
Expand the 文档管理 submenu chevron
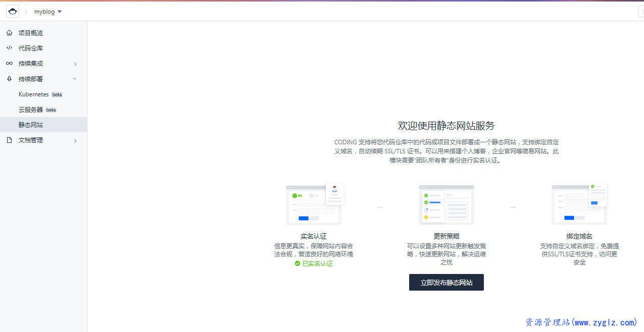click(75, 141)
